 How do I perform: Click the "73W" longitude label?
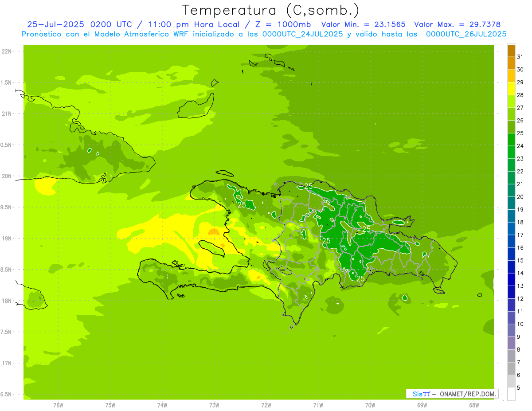coord(214,405)
